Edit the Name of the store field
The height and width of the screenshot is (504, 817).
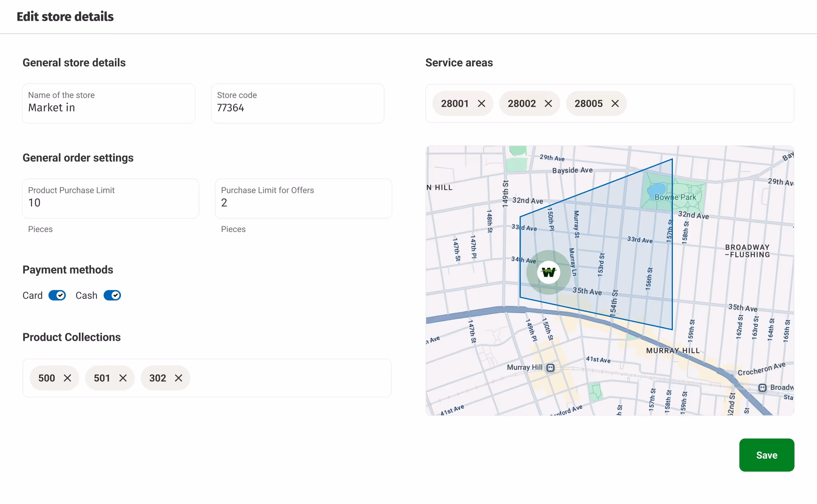click(x=109, y=107)
